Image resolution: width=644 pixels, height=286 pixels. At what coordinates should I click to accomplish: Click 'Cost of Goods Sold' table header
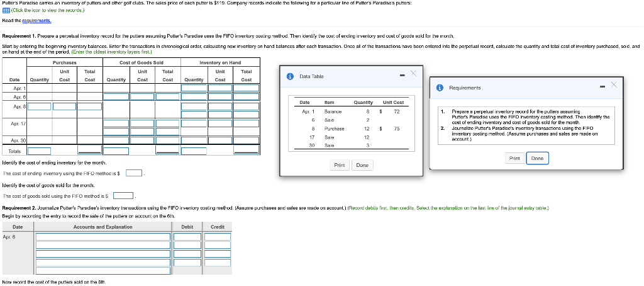pos(142,62)
